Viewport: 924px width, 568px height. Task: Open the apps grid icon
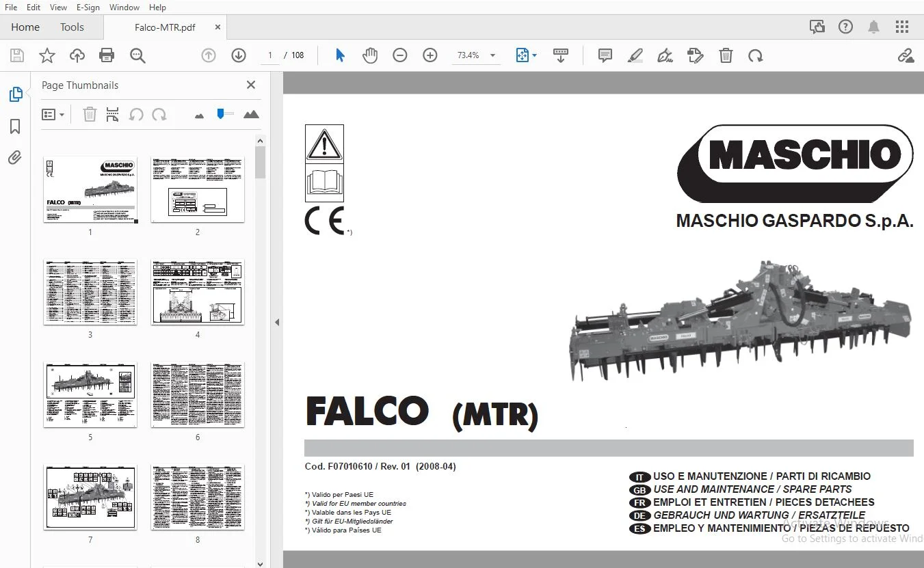[902, 27]
